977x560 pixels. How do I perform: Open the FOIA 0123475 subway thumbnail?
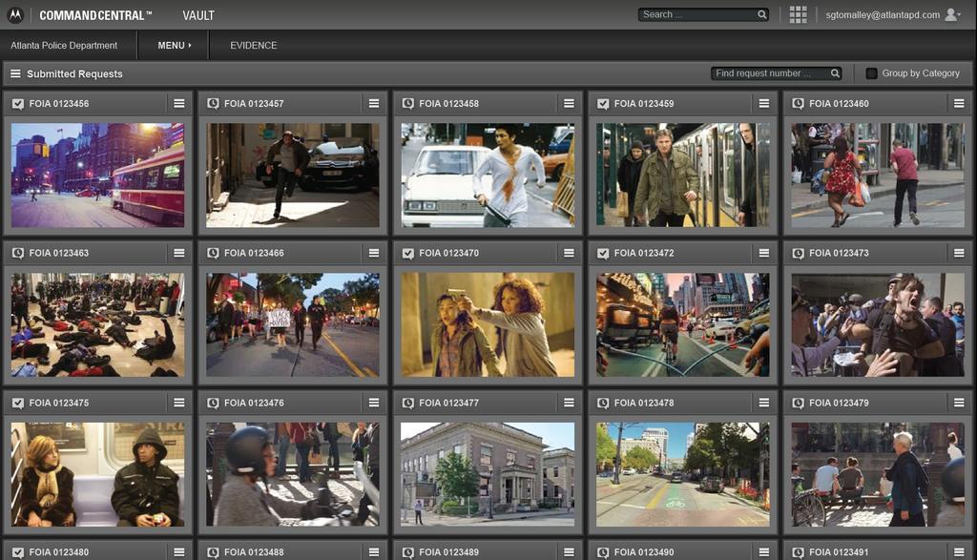[98, 475]
